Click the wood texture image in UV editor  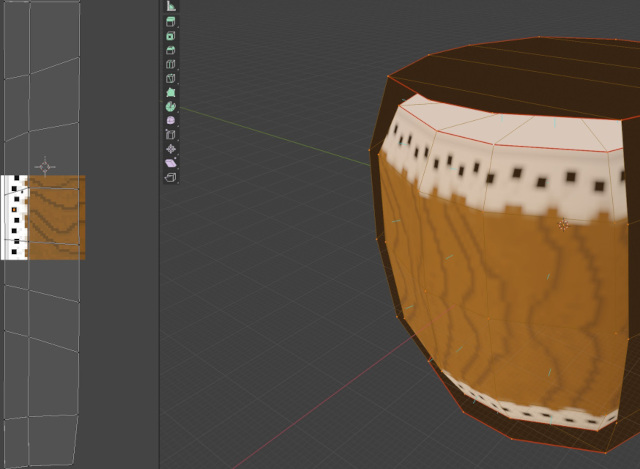coord(43,218)
